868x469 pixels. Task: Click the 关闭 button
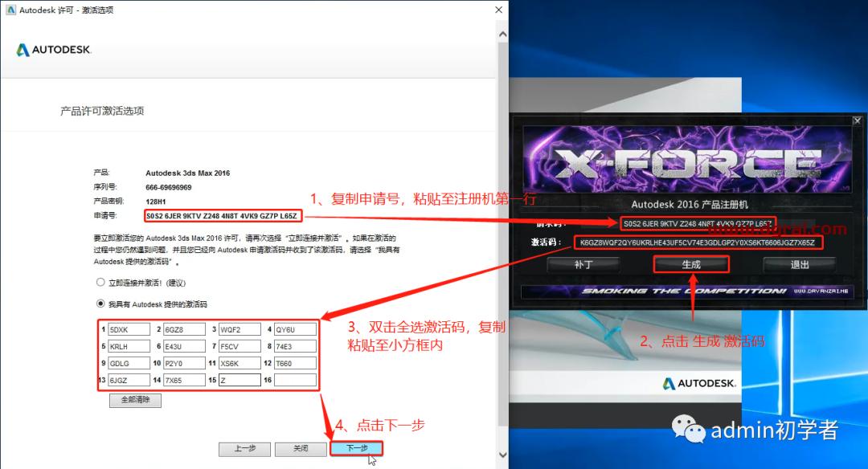[301, 449]
